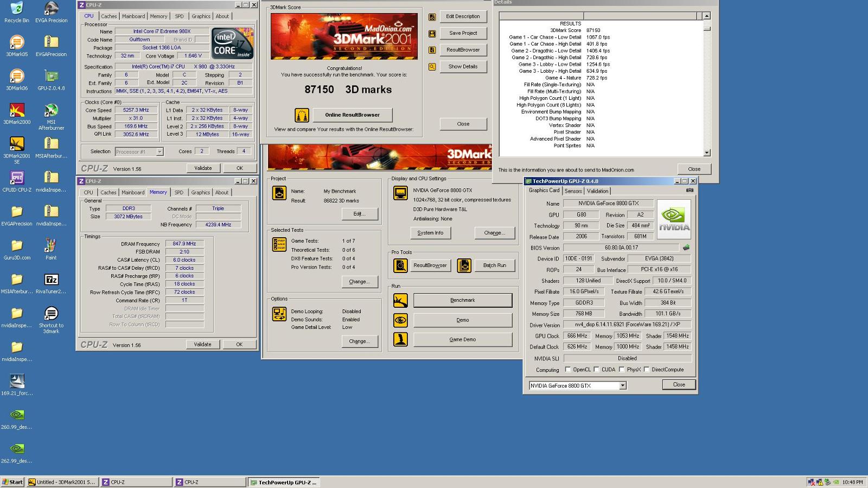Click scroll down arrow in Details list
Screen dimensions: 868x488
pyautogui.click(x=706, y=153)
